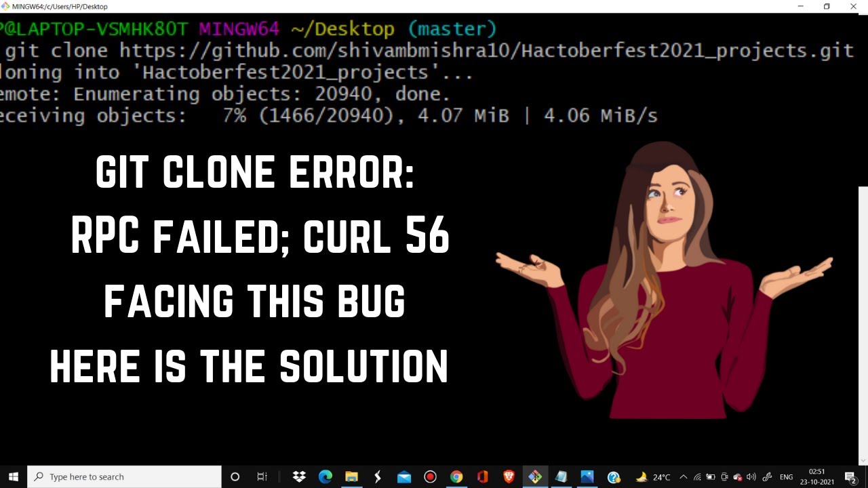Open the Photos app from the taskbar
The height and width of the screenshot is (488, 868).
pos(587,476)
